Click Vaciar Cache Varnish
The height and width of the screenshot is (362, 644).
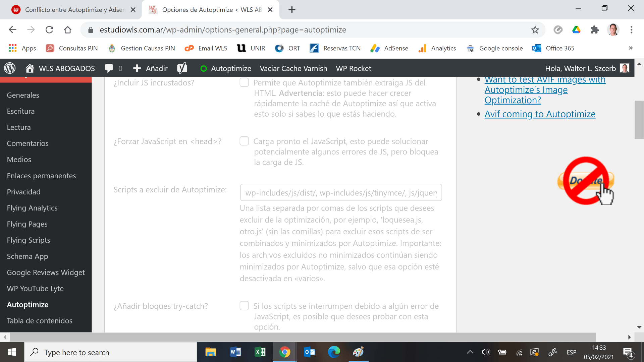click(x=293, y=68)
